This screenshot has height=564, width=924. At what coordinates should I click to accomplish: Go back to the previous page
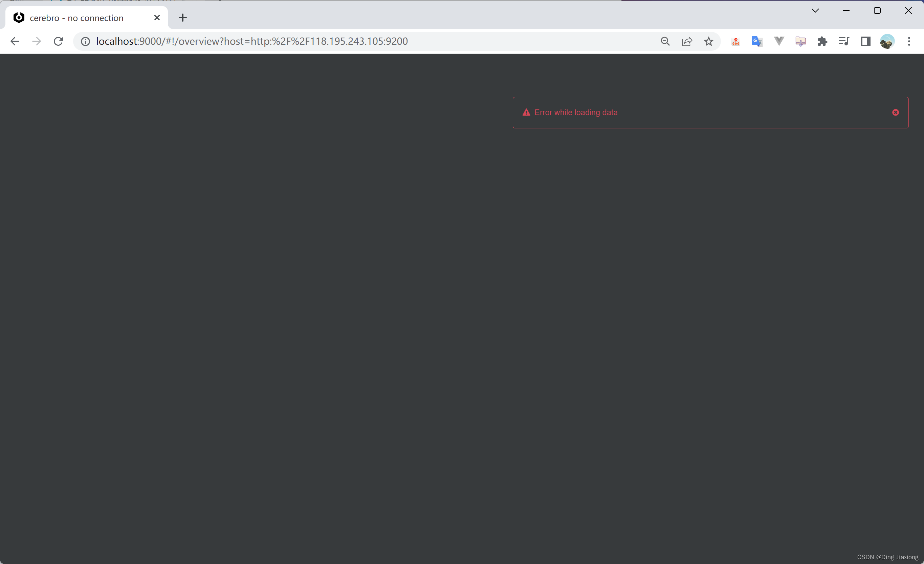15,41
